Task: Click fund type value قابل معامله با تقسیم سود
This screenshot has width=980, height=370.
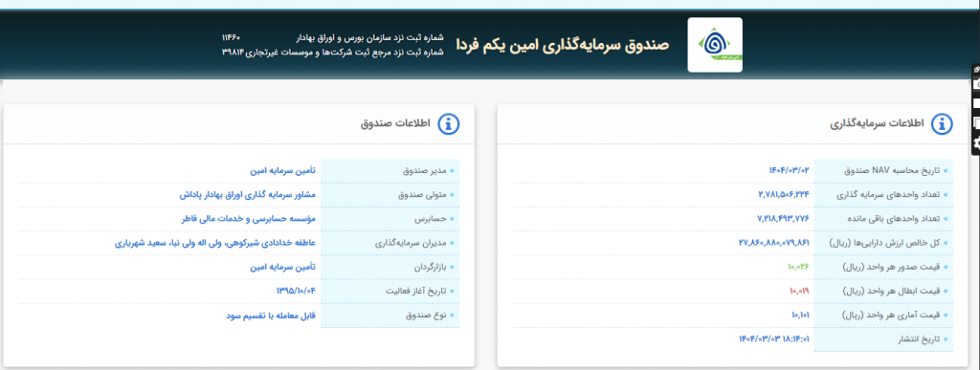Action: pyautogui.click(x=271, y=316)
